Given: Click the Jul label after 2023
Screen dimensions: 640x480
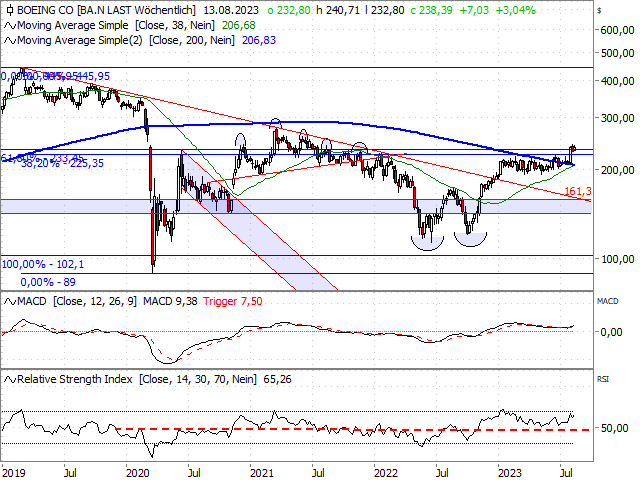Looking at the screenshot, I should 566,473.
